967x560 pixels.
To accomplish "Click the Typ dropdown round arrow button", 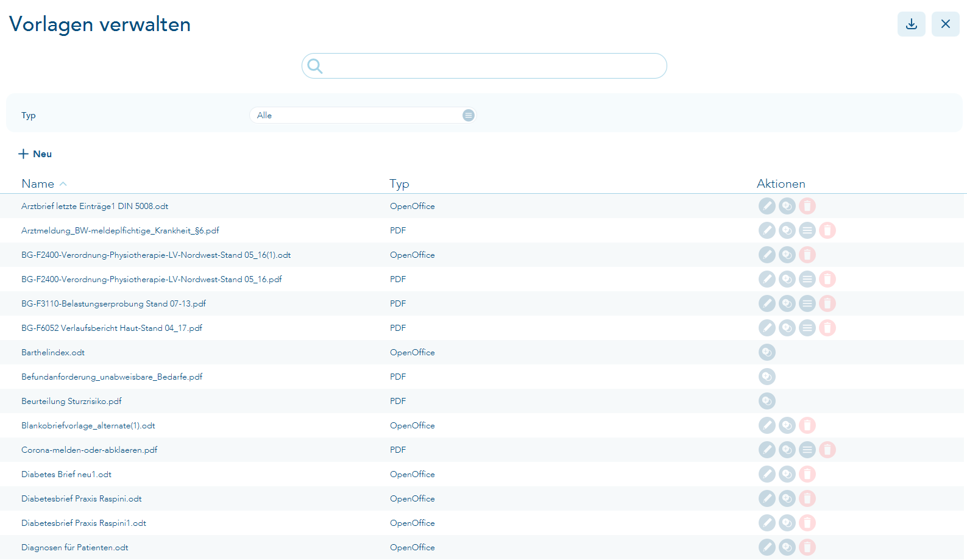I will (468, 115).
